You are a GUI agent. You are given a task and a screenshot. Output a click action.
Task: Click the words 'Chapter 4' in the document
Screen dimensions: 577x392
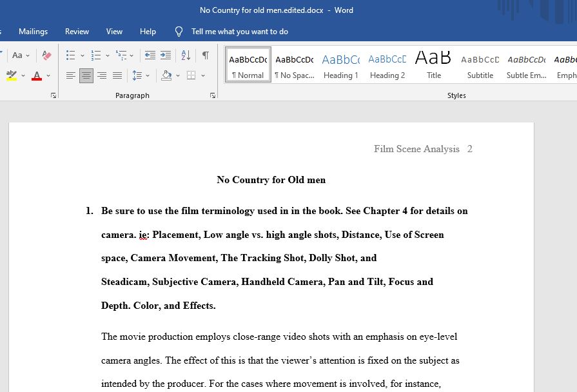pyautogui.click(x=386, y=211)
